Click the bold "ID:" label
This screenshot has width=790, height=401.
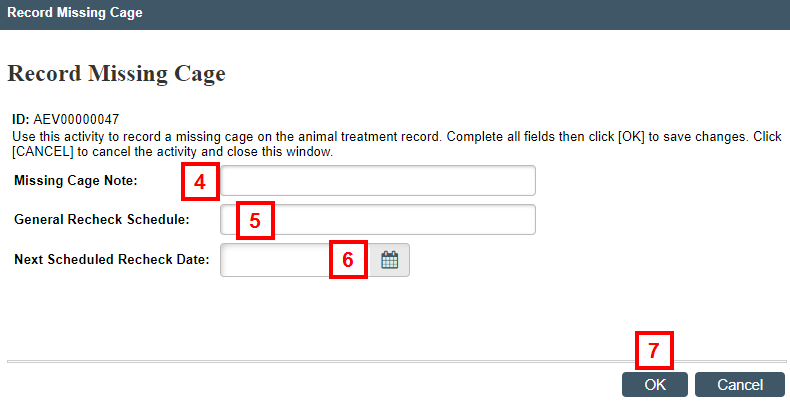21,119
